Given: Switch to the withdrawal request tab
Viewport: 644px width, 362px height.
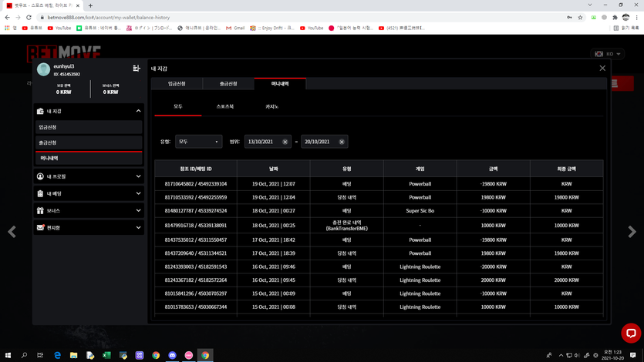Looking at the screenshot, I should [x=228, y=84].
